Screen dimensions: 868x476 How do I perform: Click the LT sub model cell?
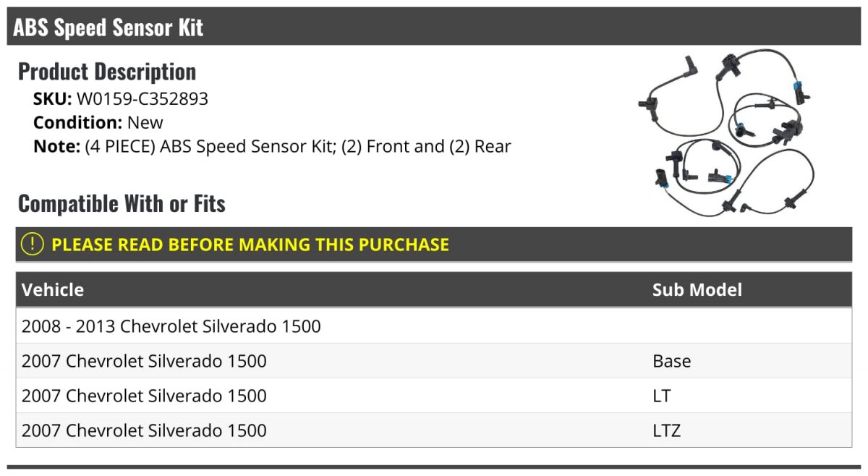point(662,396)
